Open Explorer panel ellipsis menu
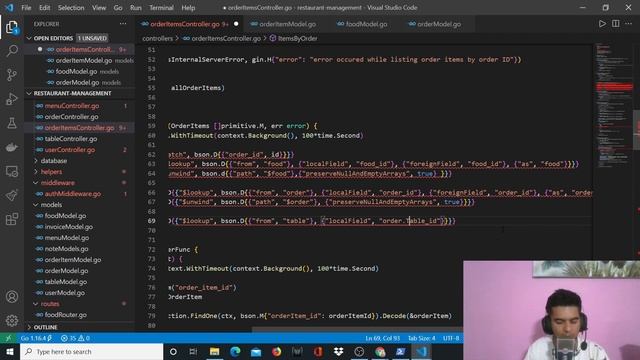640x360 pixels. (x=123, y=24)
